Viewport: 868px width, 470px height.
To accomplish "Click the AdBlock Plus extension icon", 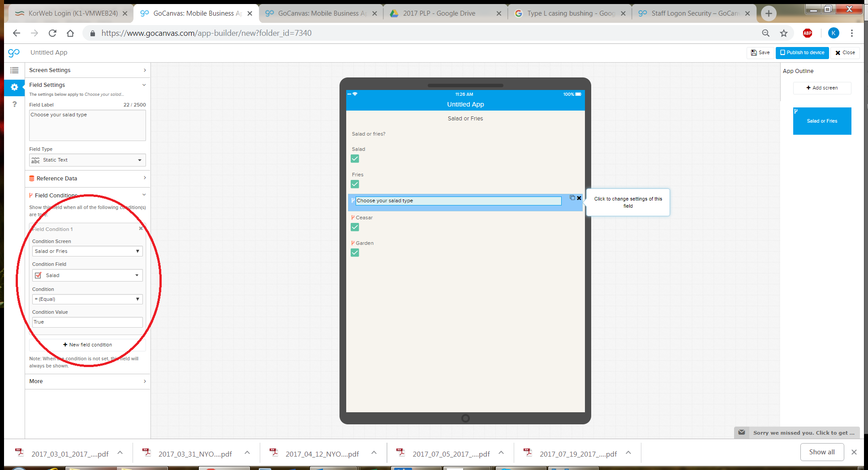I will click(x=808, y=33).
